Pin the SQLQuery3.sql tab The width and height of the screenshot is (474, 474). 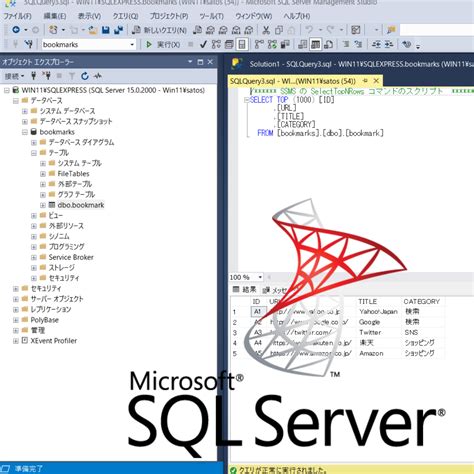click(x=365, y=81)
